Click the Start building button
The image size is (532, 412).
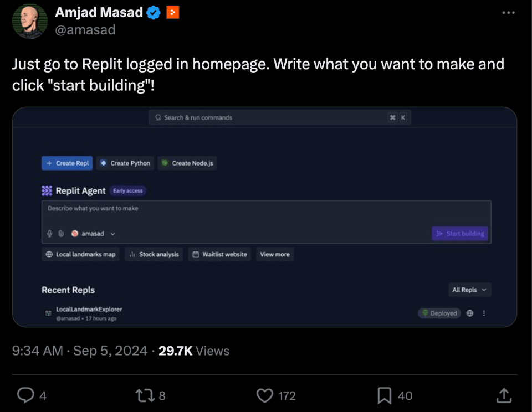[460, 234]
